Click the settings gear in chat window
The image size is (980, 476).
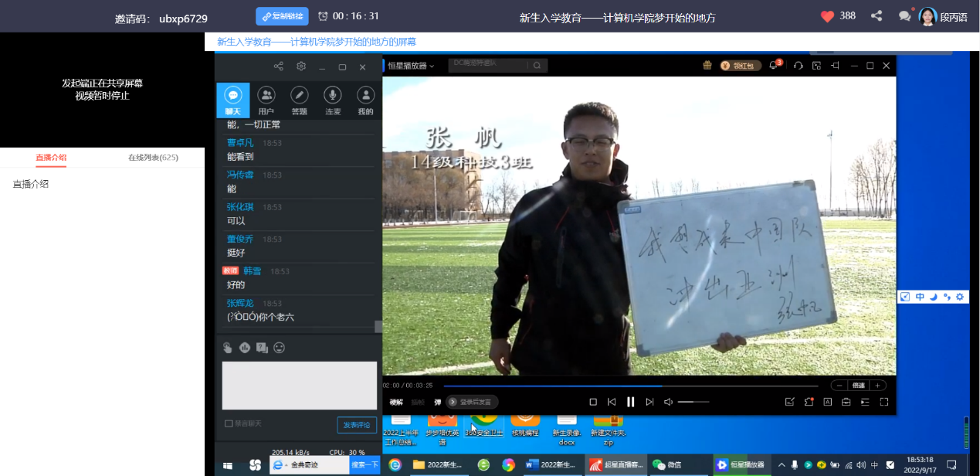click(301, 66)
